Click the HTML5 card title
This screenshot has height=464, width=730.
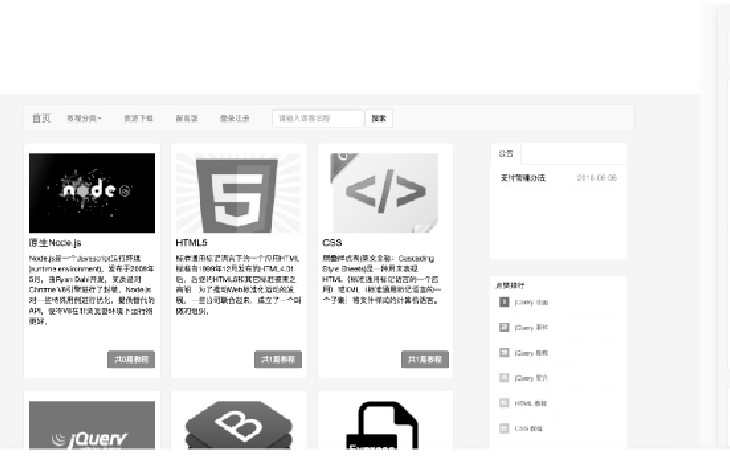[191, 242]
